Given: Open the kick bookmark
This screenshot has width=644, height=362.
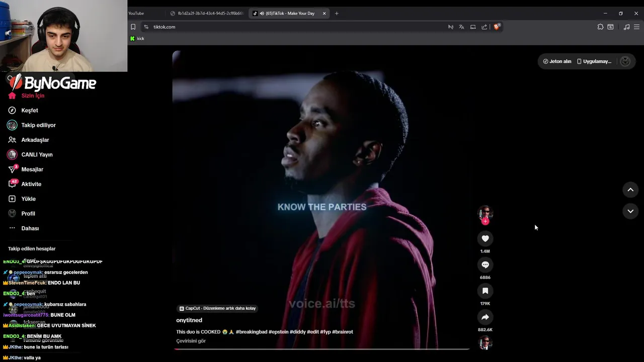Looking at the screenshot, I should tap(137, 39).
